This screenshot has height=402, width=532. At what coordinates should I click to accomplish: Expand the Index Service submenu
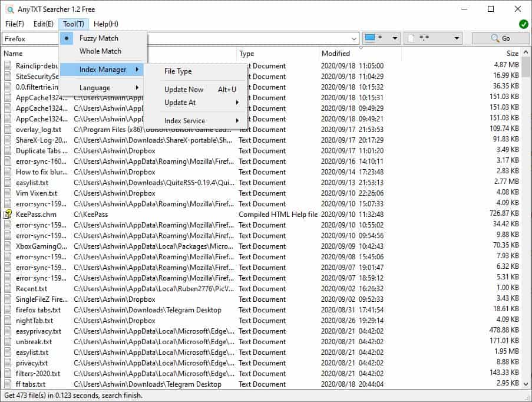tap(201, 120)
